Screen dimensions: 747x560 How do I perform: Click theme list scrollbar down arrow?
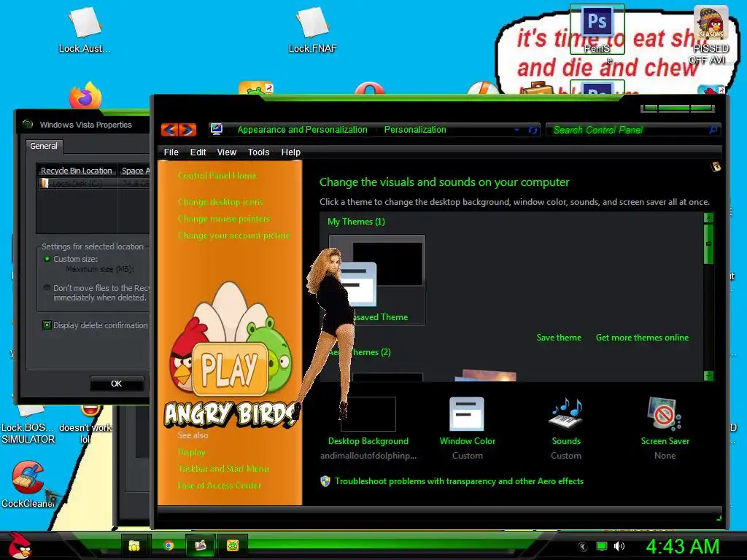click(708, 376)
